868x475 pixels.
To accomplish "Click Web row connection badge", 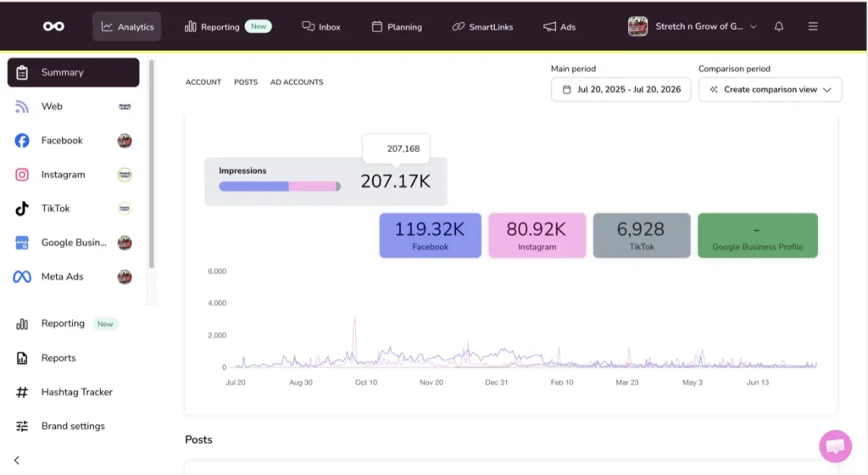I will 125,106.
